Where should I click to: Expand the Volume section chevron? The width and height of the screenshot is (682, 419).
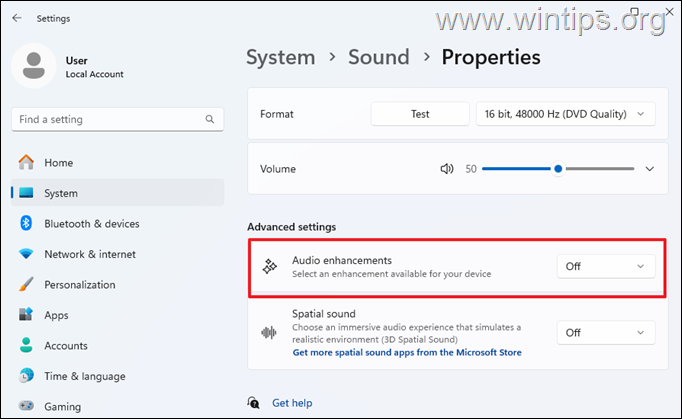[x=649, y=169]
